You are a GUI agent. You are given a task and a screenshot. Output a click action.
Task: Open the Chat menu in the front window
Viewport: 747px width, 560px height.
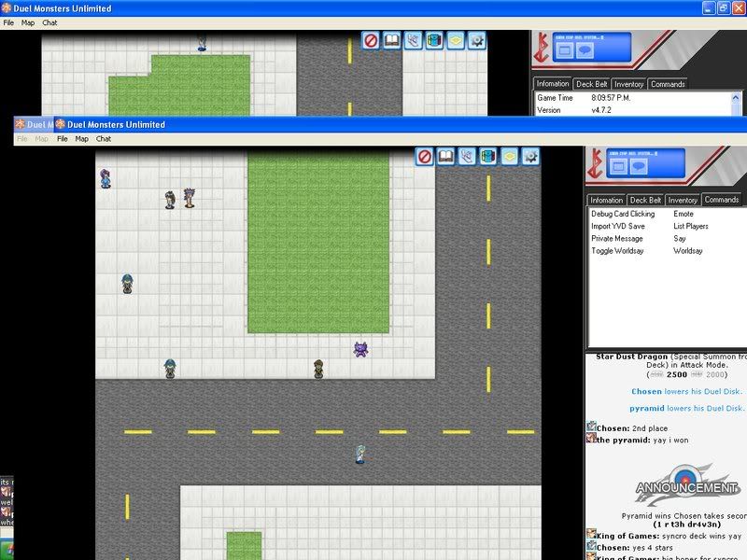point(104,139)
